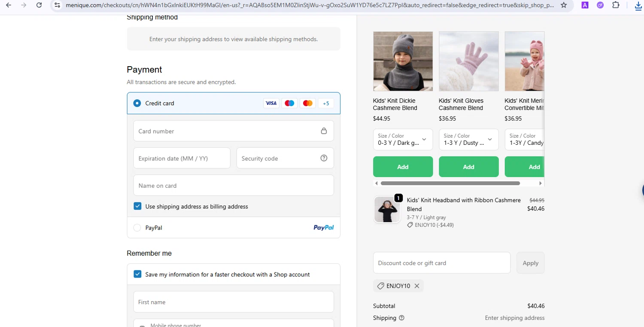Click the Visa card icon

pyautogui.click(x=271, y=103)
